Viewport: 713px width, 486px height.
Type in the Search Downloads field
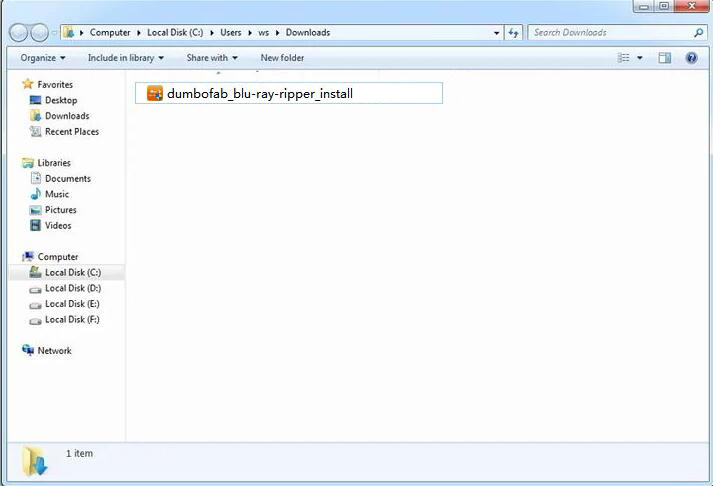[610, 33]
